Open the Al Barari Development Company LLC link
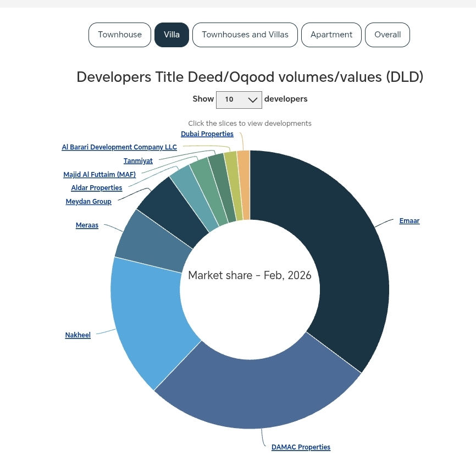Viewport: 476px width, 461px height. [x=119, y=147]
